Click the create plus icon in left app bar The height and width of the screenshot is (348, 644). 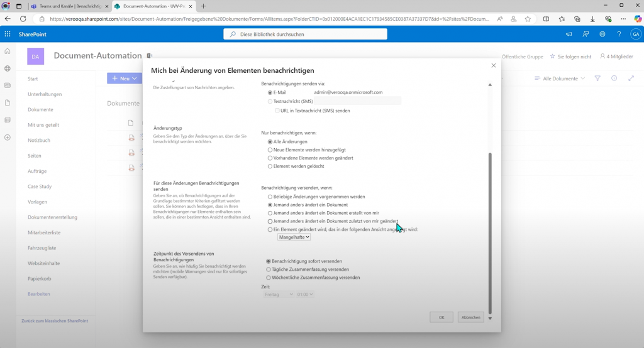click(8, 138)
